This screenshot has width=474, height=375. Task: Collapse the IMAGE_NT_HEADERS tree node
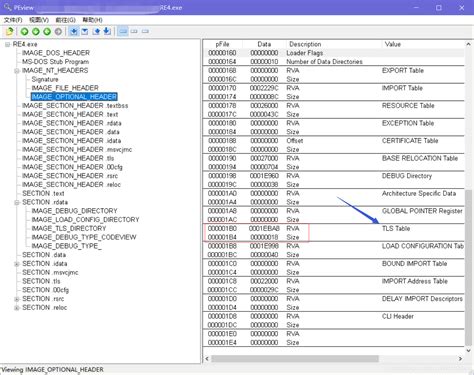[17, 71]
